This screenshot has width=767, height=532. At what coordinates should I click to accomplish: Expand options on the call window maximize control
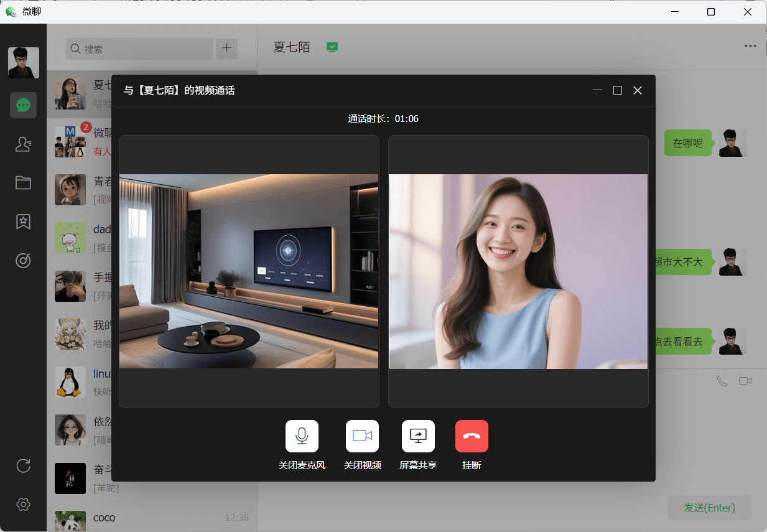[x=617, y=90]
